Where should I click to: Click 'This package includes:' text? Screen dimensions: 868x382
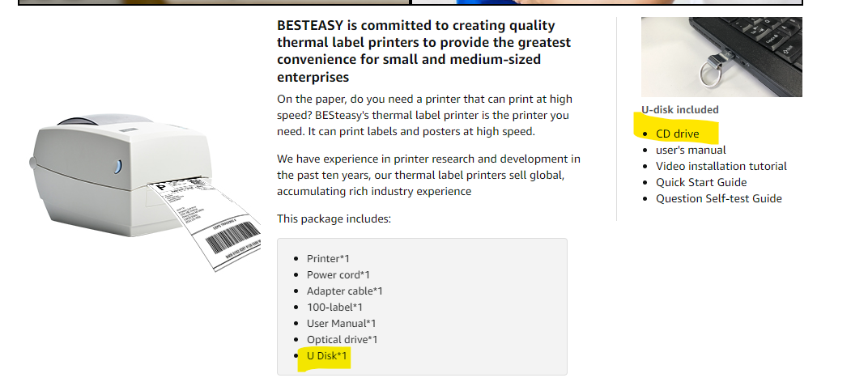334,219
